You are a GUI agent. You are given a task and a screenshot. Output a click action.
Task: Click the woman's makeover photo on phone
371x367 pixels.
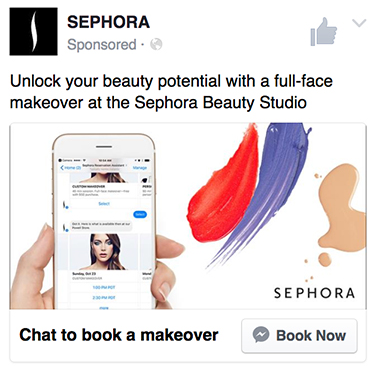[x=104, y=252]
